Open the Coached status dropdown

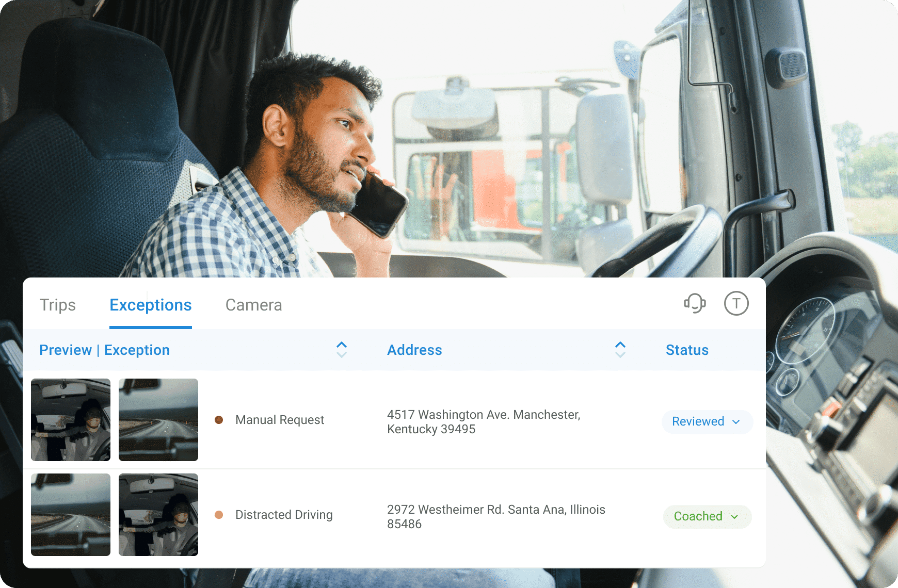(707, 516)
